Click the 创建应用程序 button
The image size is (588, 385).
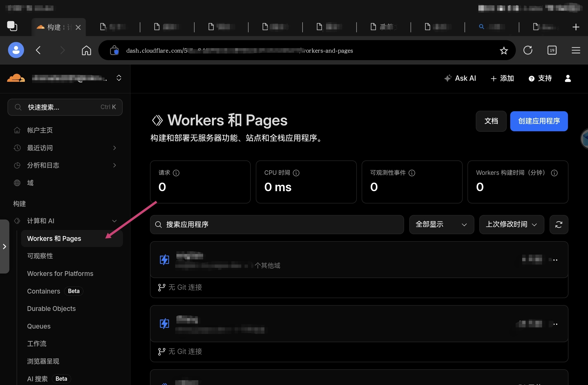(x=539, y=121)
